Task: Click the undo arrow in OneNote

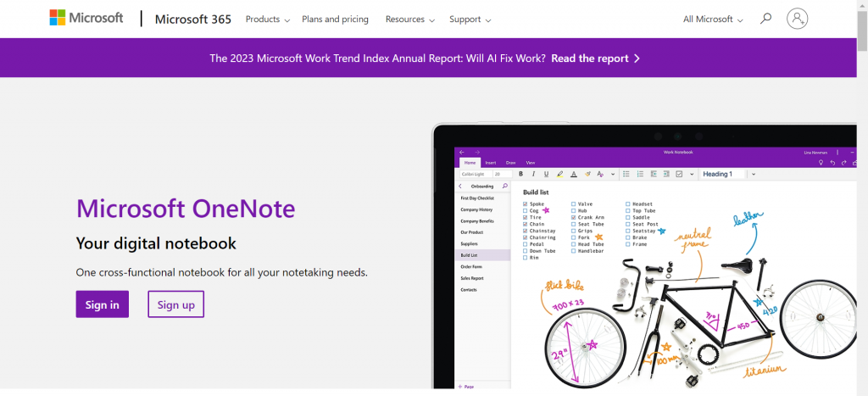Action: tap(832, 163)
